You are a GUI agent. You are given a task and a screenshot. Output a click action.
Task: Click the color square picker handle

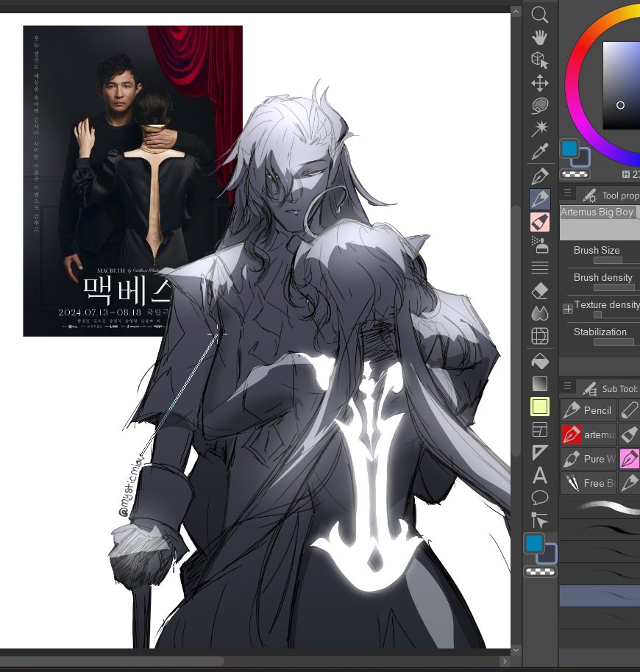[x=620, y=105]
